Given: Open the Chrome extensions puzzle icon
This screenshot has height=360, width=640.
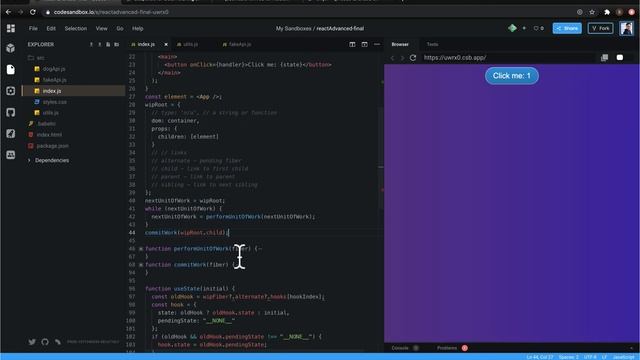Looking at the screenshot, I should (x=607, y=12).
